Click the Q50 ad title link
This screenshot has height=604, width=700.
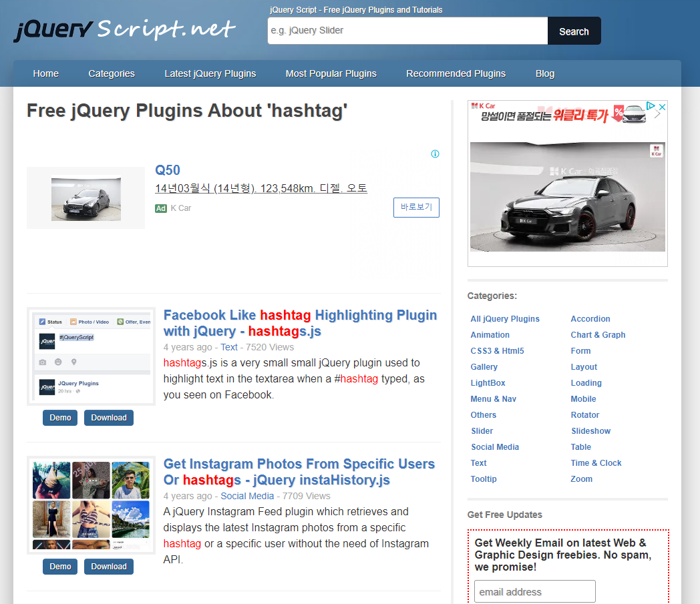168,170
